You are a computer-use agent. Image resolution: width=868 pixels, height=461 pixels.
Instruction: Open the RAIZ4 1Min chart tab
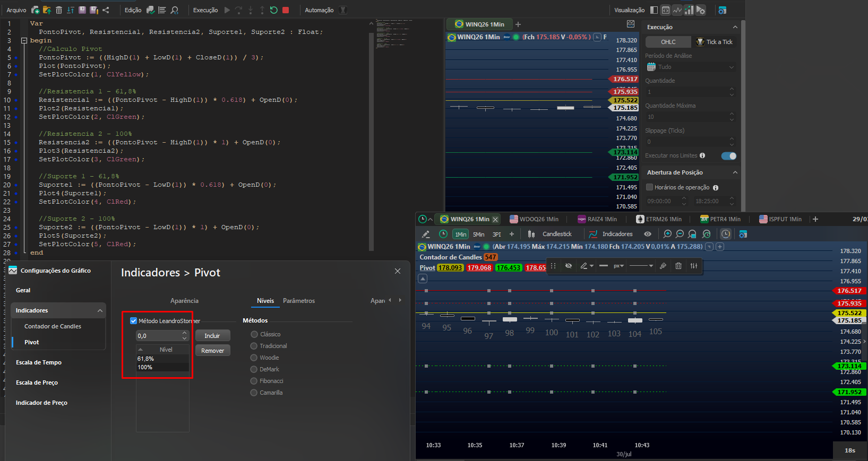[597, 219]
